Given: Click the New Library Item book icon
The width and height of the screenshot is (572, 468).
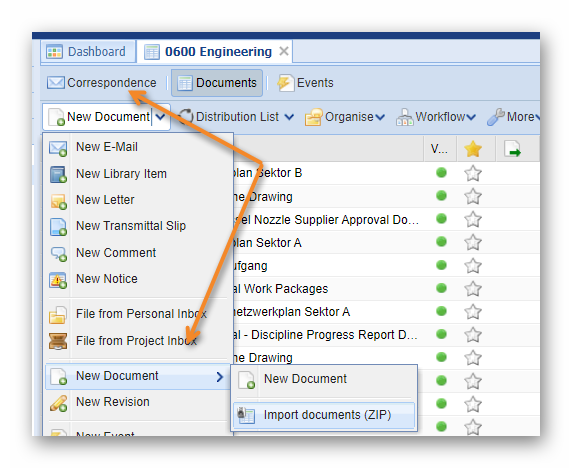Looking at the screenshot, I should [58, 174].
